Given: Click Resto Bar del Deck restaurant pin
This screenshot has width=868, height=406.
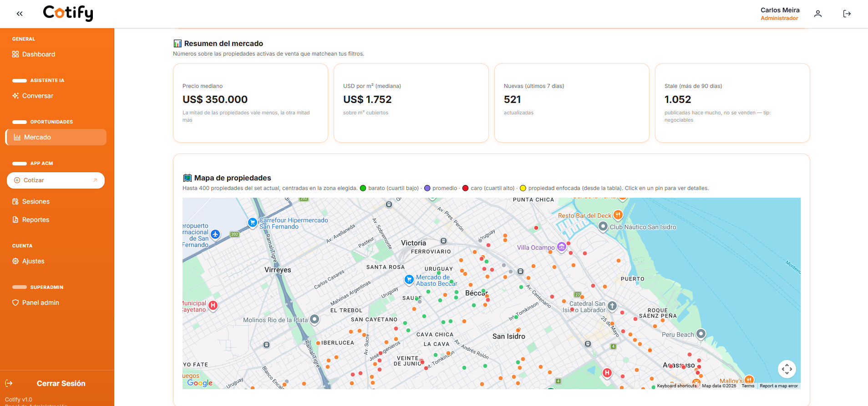Looking at the screenshot, I should pos(618,215).
